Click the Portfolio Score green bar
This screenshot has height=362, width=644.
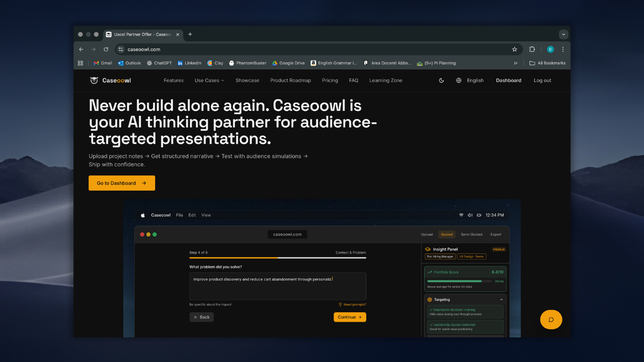pos(459,281)
